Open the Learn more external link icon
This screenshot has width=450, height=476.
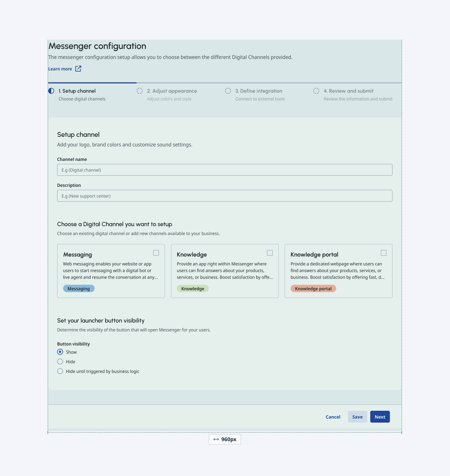tap(78, 69)
